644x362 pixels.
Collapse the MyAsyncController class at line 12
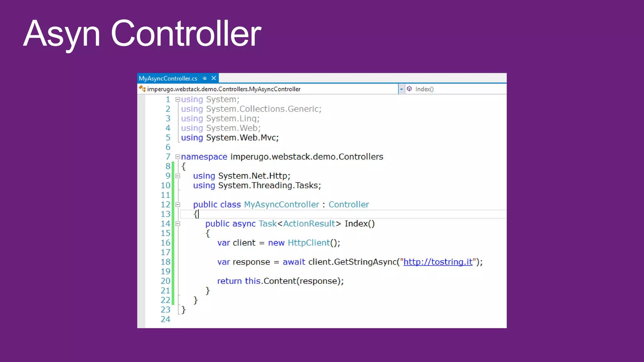click(x=178, y=205)
